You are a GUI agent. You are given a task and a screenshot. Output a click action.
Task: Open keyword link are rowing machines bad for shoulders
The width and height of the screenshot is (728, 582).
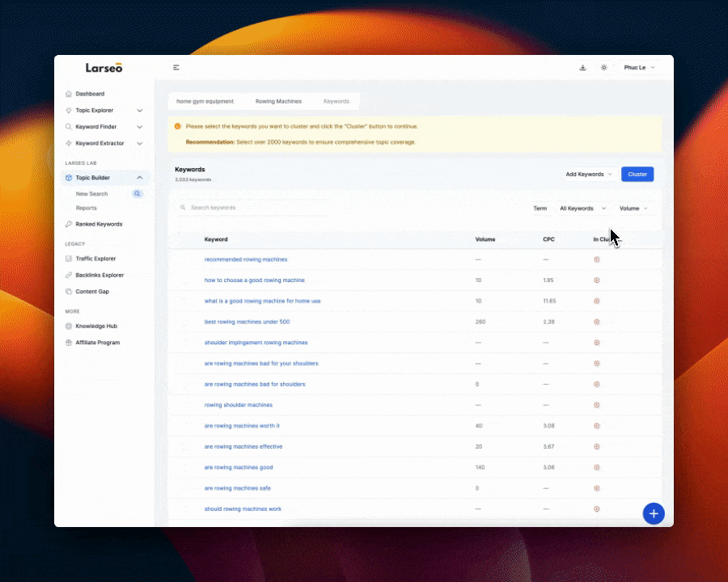[255, 384]
